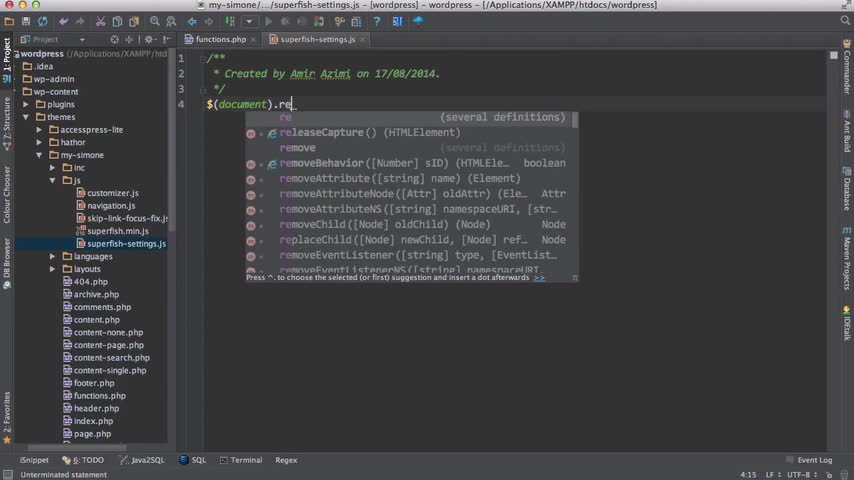Open Project panel gear settings

coord(149,39)
